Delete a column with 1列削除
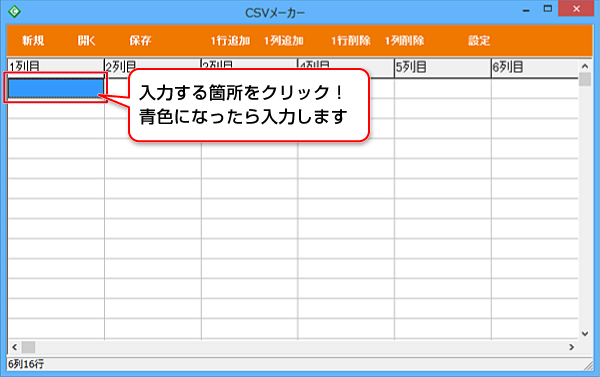Viewport: 600px width, 377px height. click(x=404, y=41)
